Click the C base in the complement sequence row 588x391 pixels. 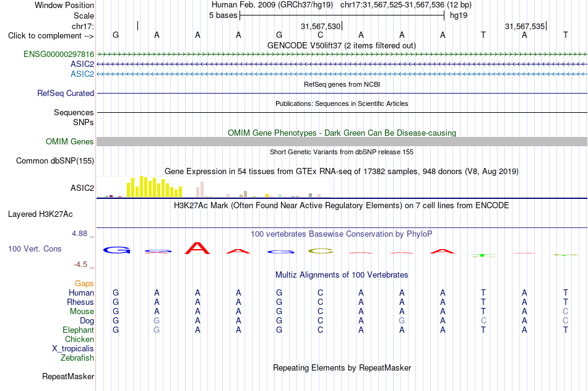pyautogui.click(x=320, y=35)
